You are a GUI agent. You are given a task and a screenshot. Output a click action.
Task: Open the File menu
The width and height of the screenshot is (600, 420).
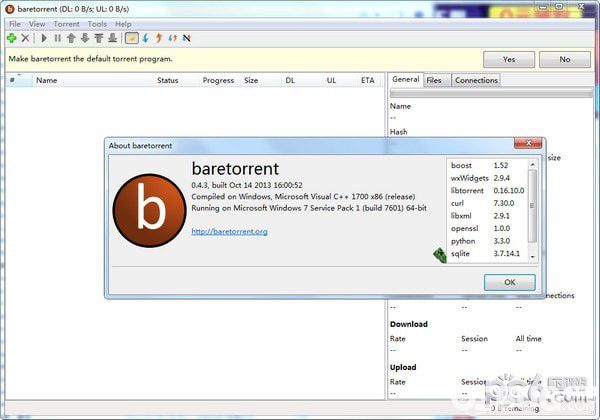(x=15, y=24)
